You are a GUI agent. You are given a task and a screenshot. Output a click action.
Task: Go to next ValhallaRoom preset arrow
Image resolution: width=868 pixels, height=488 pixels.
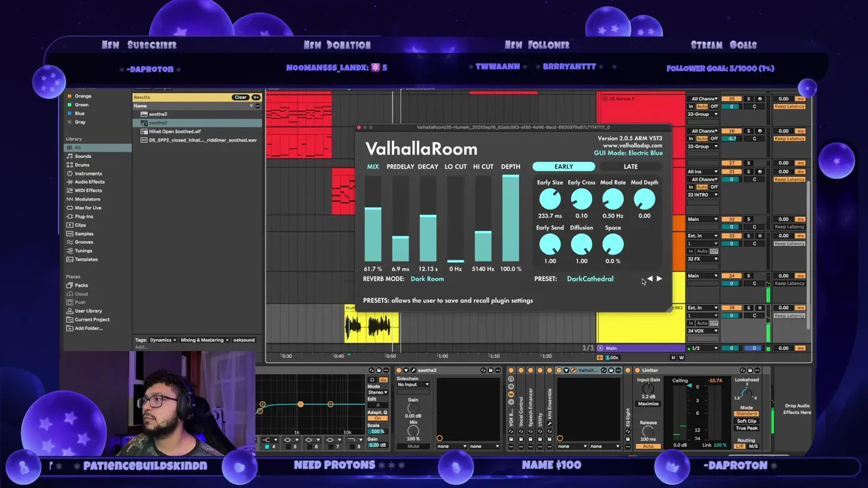[659, 279]
